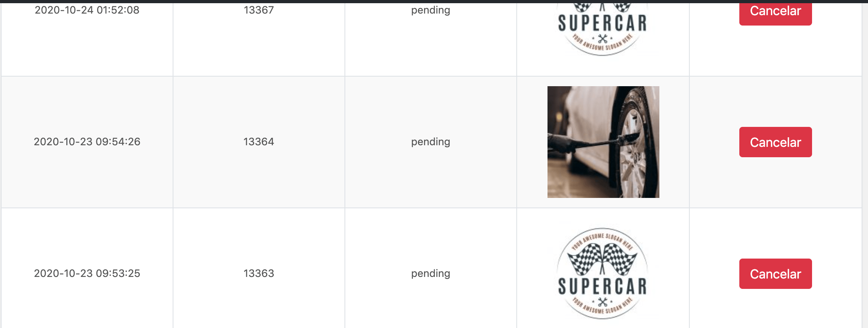Viewport: 868px width, 328px height.
Task: Cancel order 13367 with the Cancelar button
Action: tap(775, 14)
